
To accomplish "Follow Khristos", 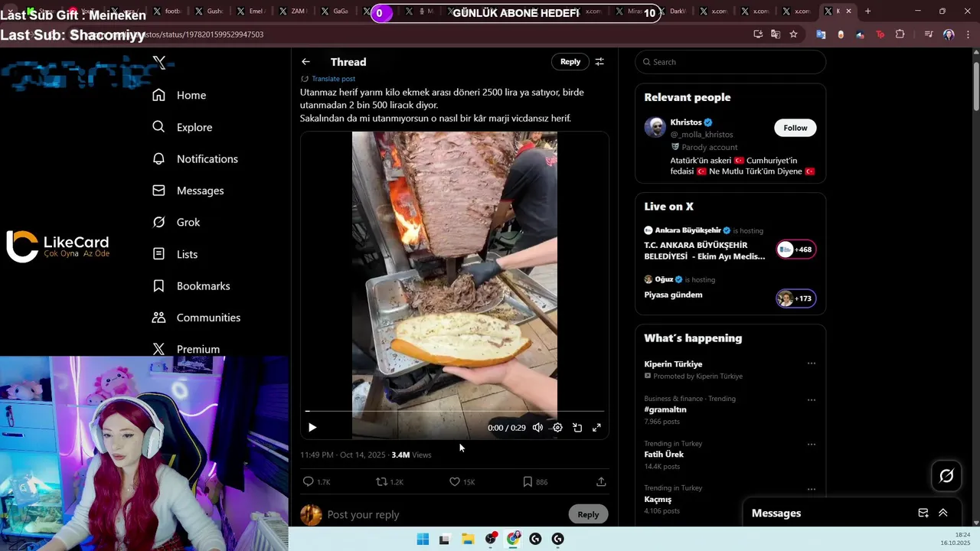I will [795, 128].
